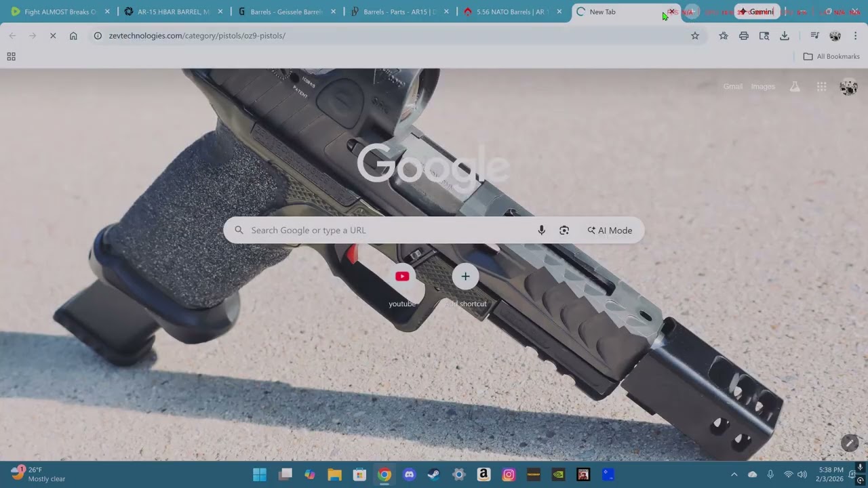Open Steam from the taskbar
The width and height of the screenshot is (868, 488).
pos(434,474)
